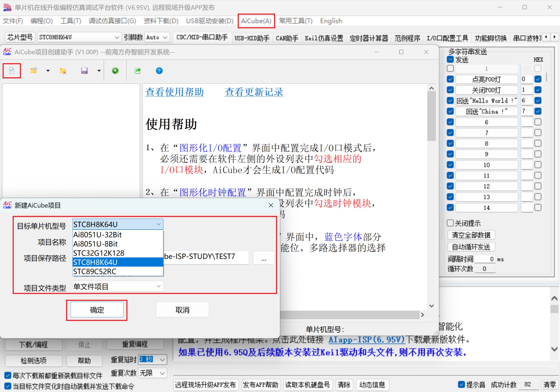Open the 常用工具(T) menu
Viewport: 560px width, 392px height.
pos(296,21)
